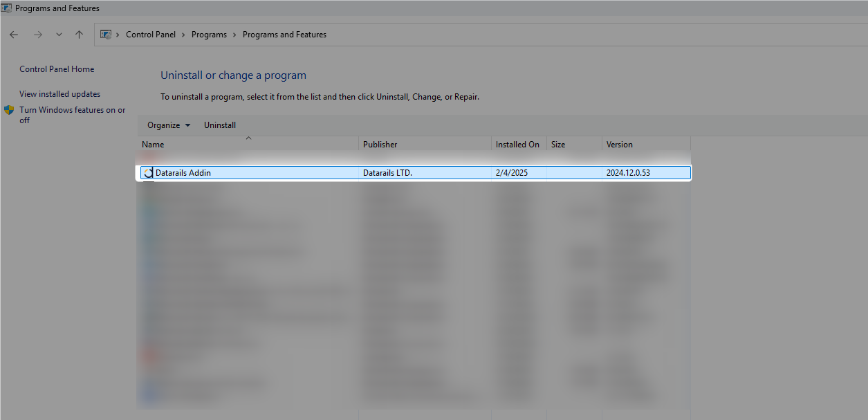Click breadcrumb chevron after Programs
The width and height of the screenshot is (868, 420).
(235, 35)
